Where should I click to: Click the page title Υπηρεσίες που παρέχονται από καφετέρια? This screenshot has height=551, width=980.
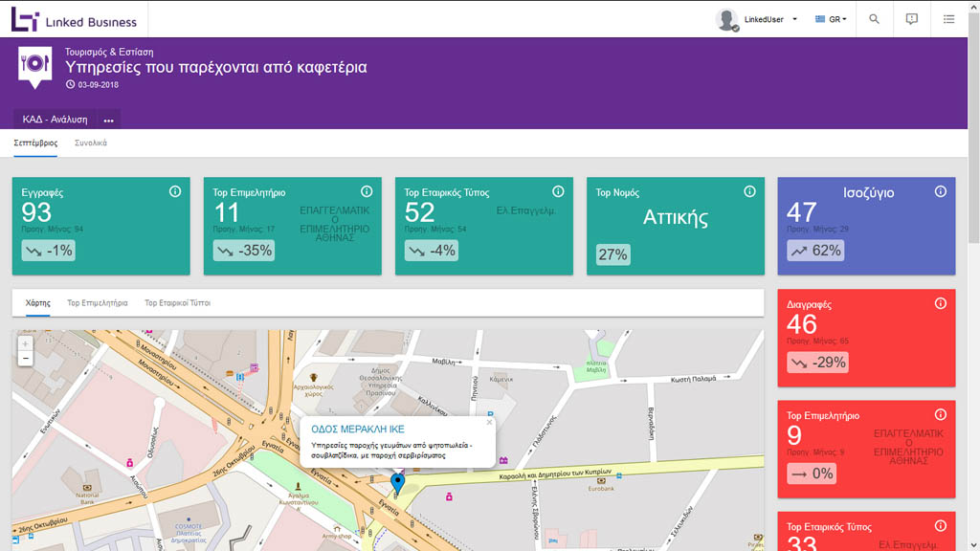pyautogui.click(x=216, y=68)
